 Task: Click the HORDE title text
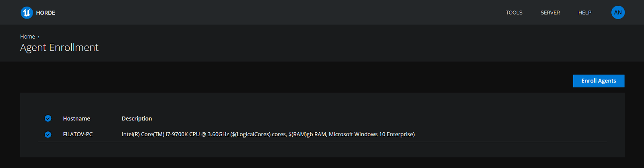tap(45, 13)
